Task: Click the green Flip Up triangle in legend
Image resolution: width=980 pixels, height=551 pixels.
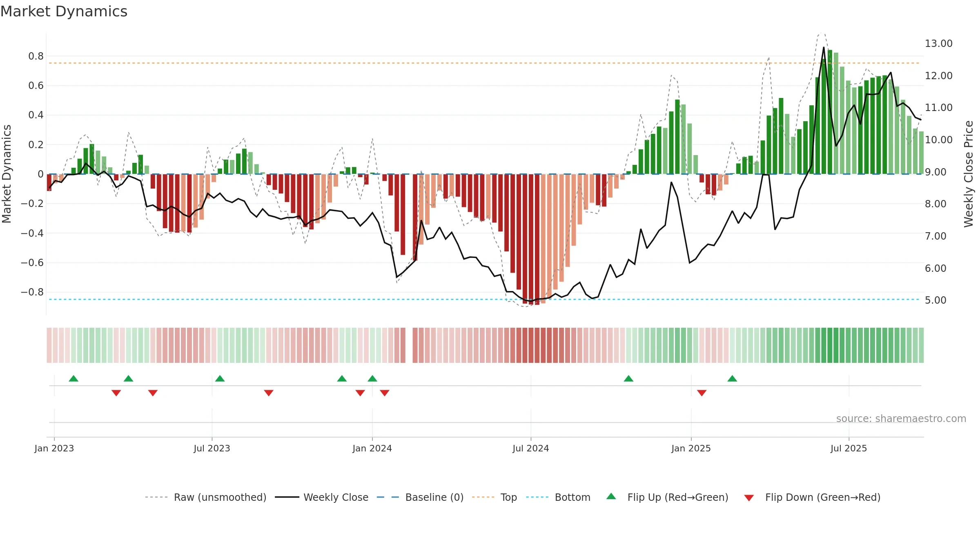Action: [x=611, y=496]
